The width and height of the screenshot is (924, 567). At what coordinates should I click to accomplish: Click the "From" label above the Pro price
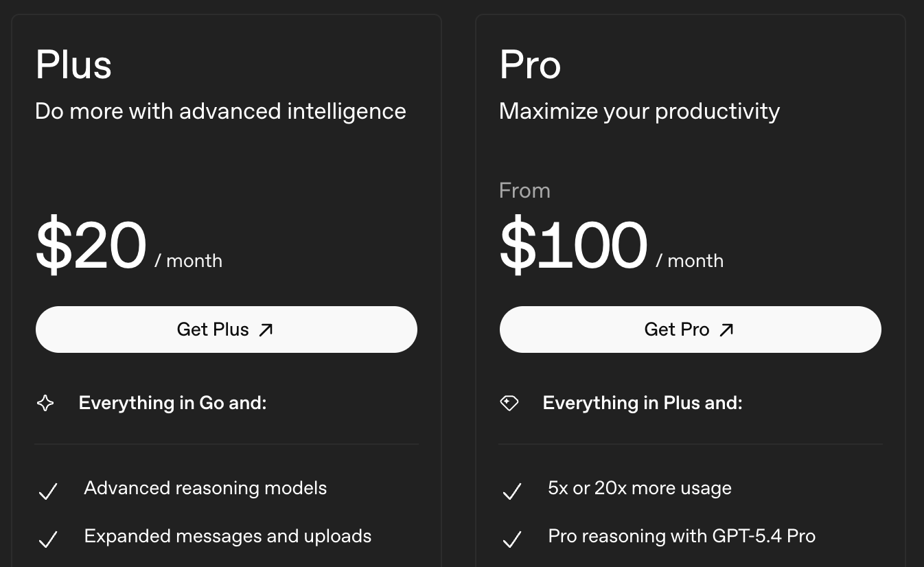tap(524, 190)
